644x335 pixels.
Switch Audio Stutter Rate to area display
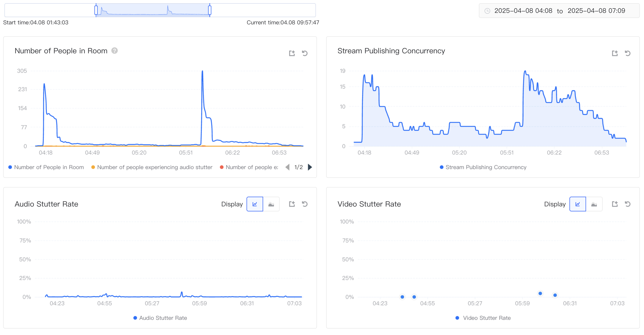pos(271,204)
